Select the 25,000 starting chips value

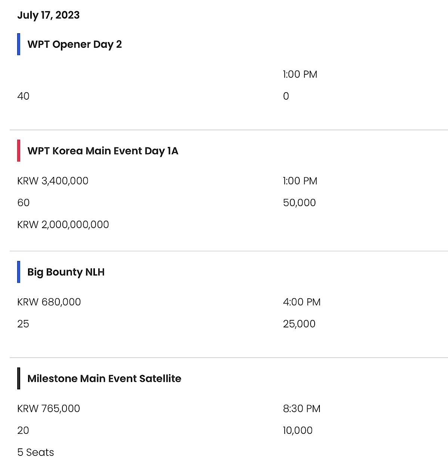click(299, 324)
